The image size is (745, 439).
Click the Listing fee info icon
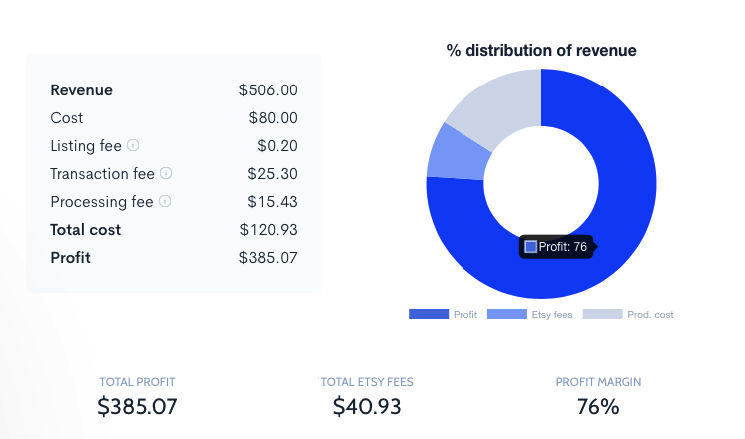click(x=133, y=145)
